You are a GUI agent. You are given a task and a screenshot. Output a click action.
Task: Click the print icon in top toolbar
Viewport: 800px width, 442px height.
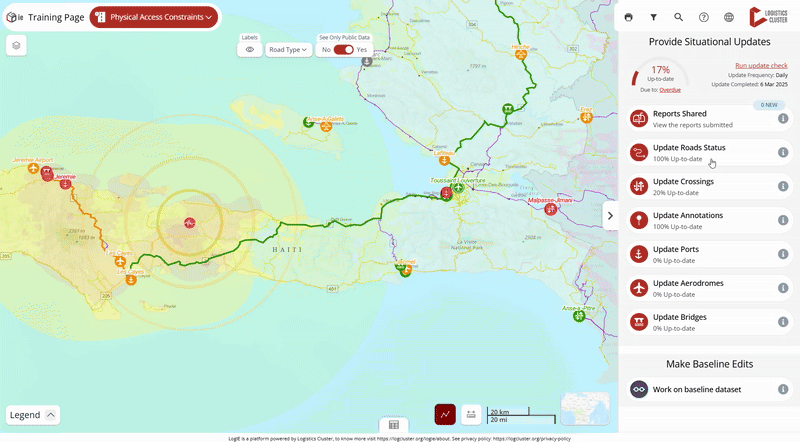click(629, 17)
